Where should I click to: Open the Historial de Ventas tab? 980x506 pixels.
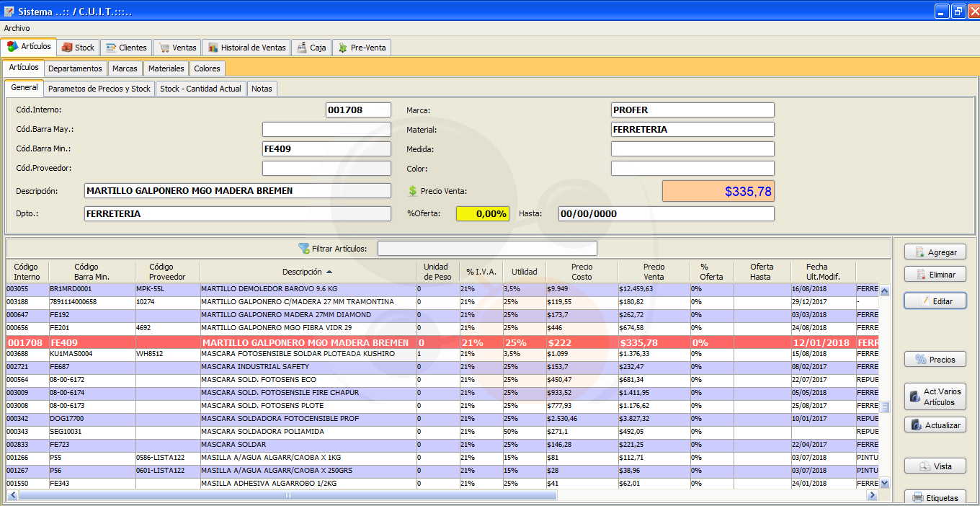pos(246,48)
